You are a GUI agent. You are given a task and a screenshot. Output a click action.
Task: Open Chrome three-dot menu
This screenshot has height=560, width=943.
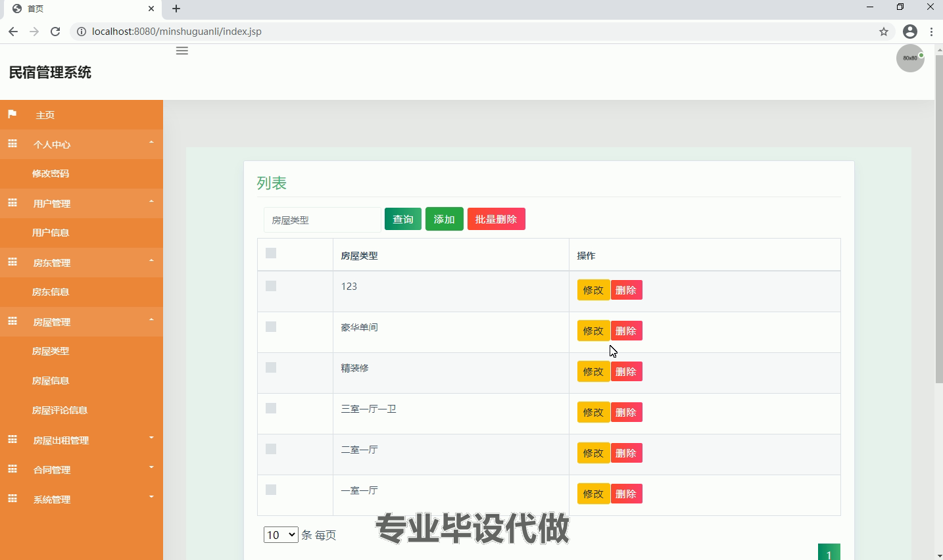click(932, 32)
